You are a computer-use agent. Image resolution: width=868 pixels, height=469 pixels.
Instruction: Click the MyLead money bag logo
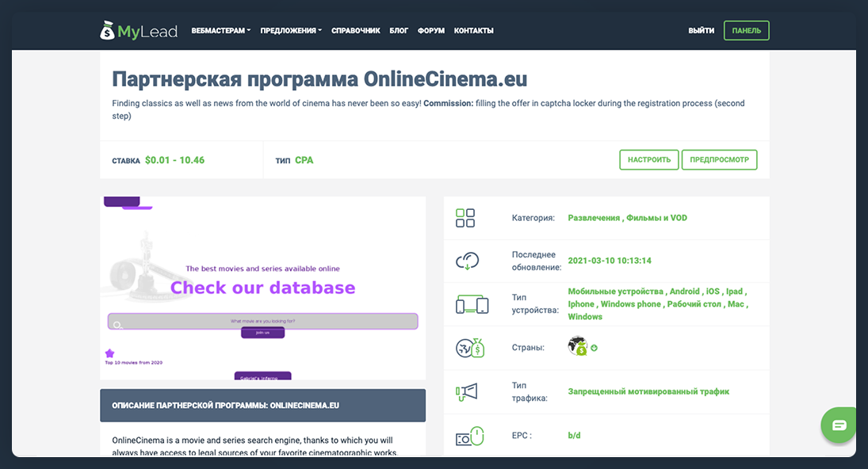(107, 30)
